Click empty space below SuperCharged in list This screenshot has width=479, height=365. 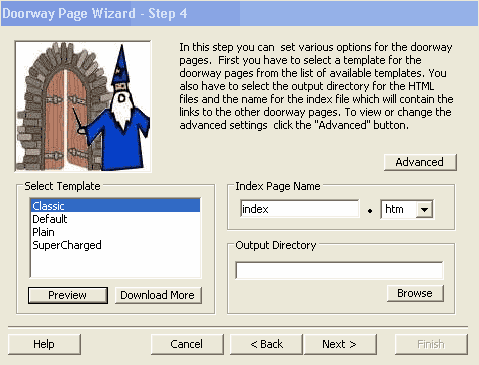[115, 264]
